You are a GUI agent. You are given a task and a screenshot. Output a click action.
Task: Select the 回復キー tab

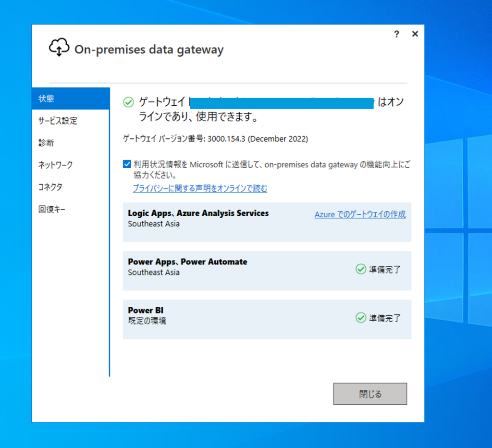[71, 209]
